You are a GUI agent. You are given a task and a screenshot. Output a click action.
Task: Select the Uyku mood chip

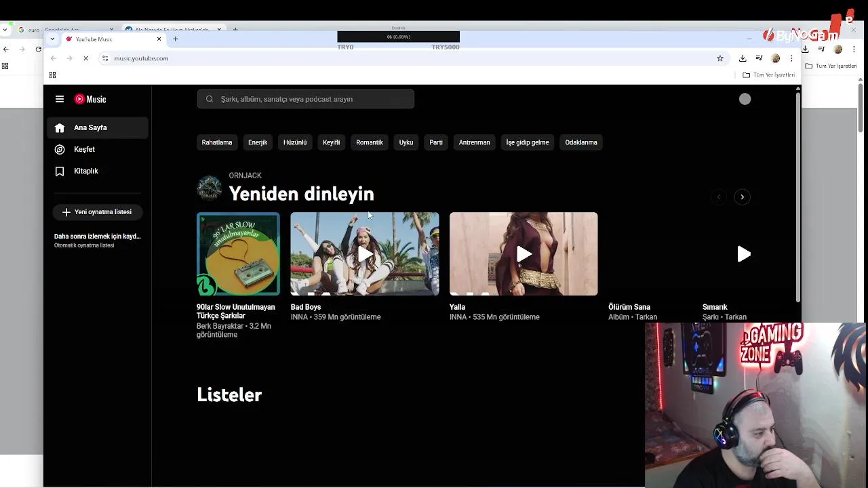pos(406,142)
